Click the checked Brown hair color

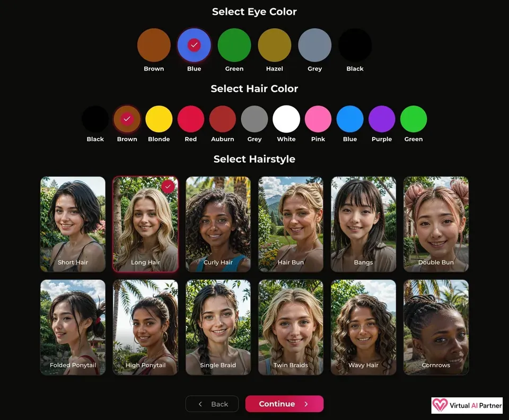point(127,119)
